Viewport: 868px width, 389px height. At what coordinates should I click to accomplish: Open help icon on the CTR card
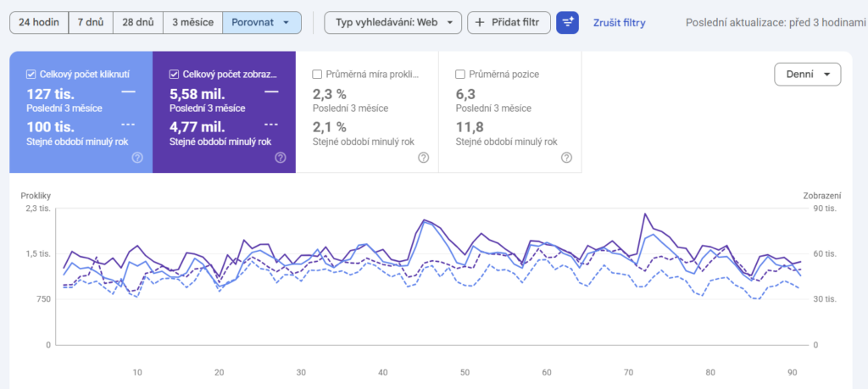424,158
